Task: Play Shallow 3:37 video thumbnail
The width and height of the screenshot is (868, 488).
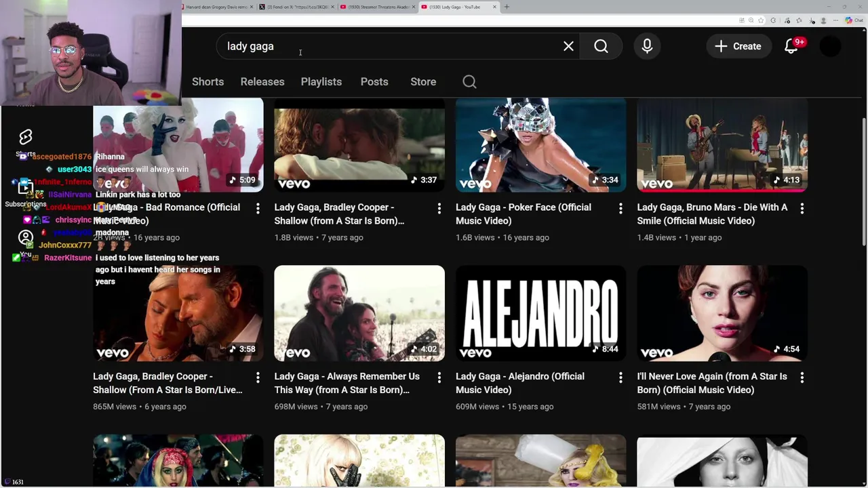Action: click(359, 144)
